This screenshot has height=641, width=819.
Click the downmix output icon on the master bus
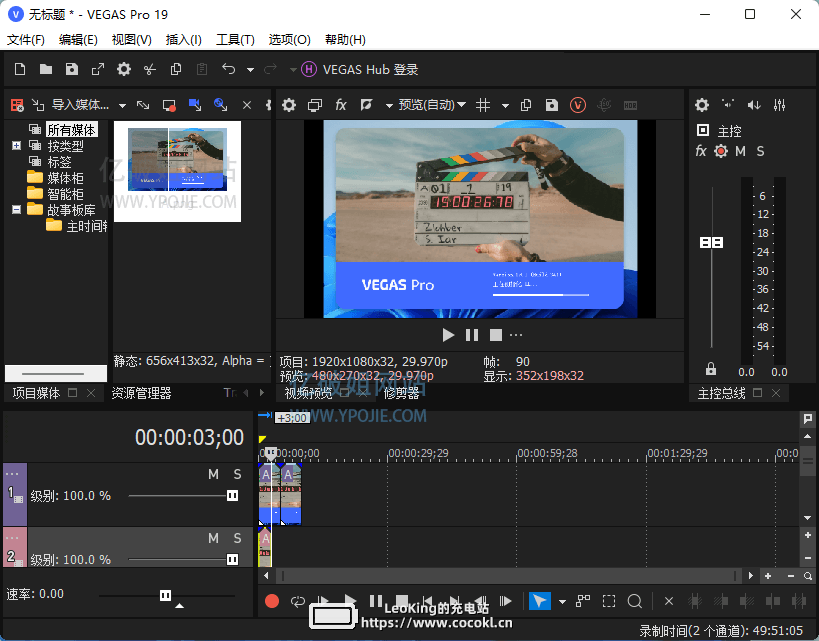(x=728, y=104)
